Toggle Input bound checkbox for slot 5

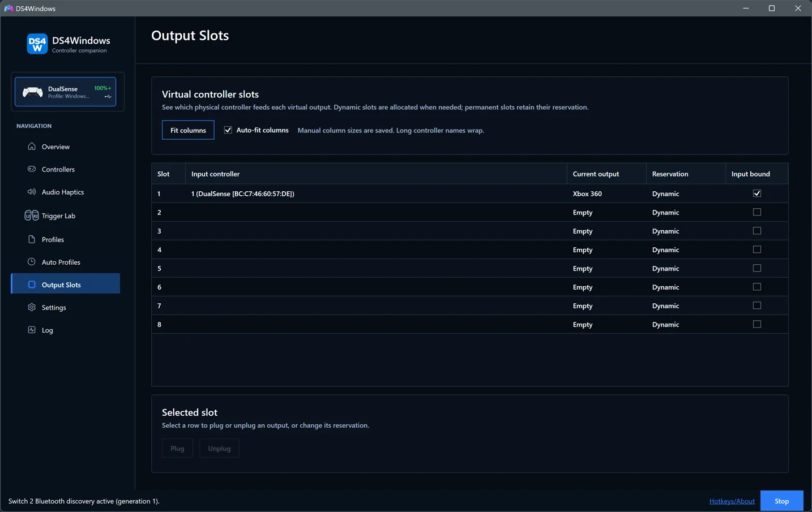coord(757,268)
